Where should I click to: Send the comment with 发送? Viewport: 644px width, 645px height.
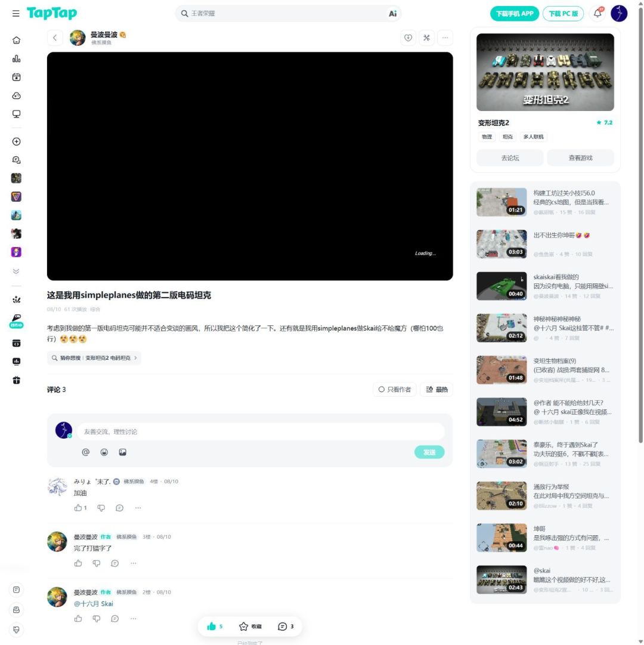coord(429,452)
